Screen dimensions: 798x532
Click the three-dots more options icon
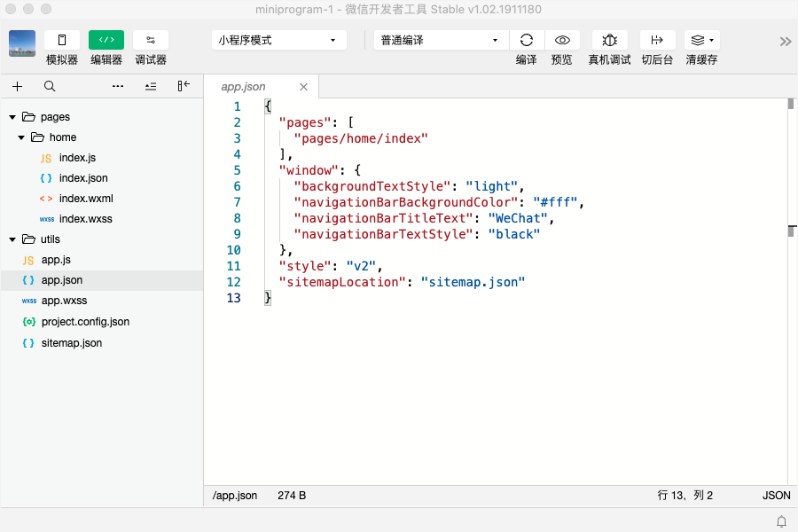tap(118, 87)
